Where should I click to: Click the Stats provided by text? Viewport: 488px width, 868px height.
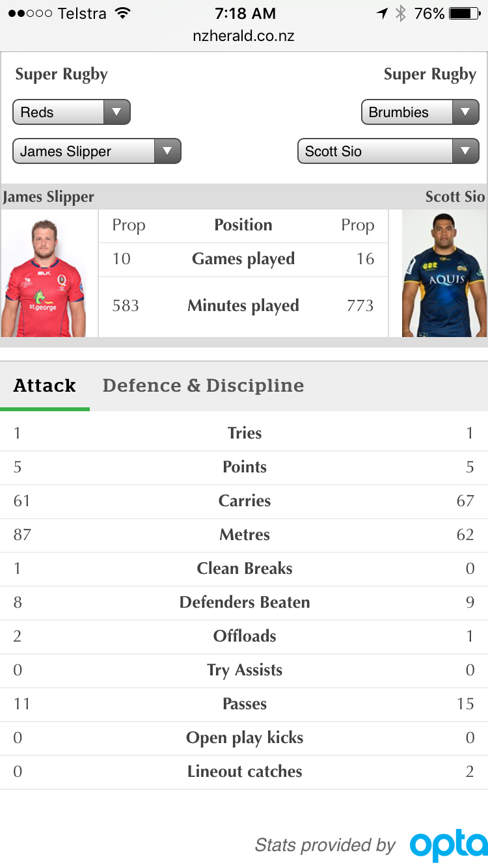(x=325, y=845)
